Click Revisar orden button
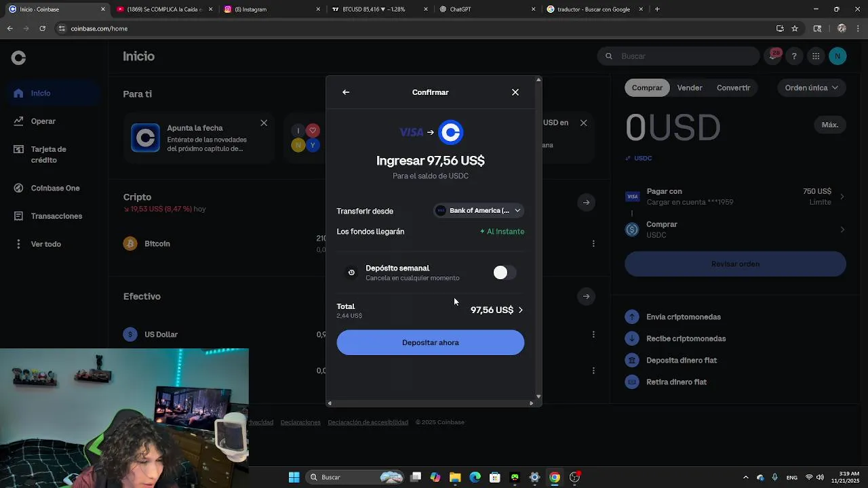Viewport: 868px width, 488px height. (735, 264)
